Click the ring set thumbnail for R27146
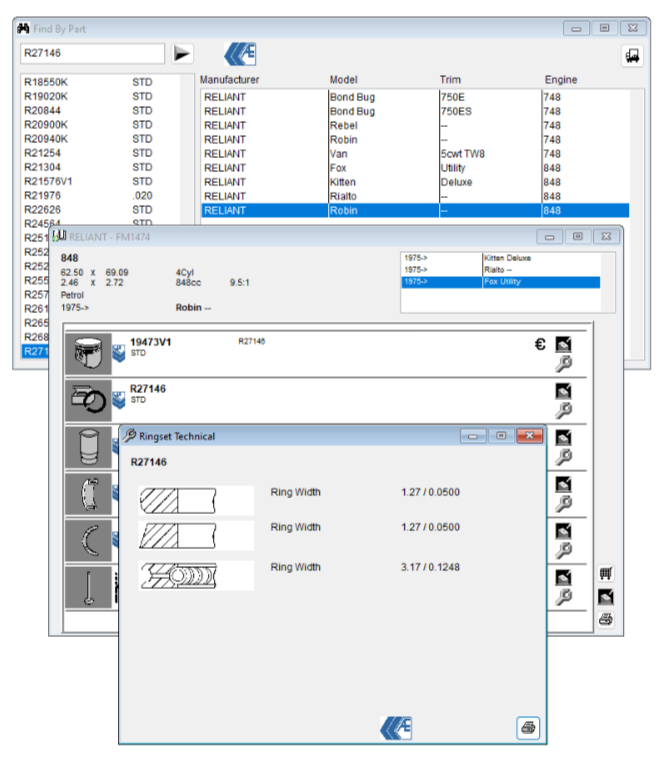The width and height of the screenshot is (665, 758). 88,400
